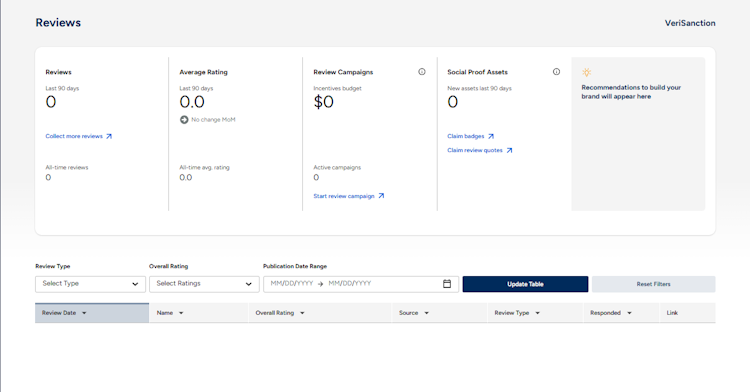Click the All-time reviews label
Screen dimensions: 750x392
point(67,167)
